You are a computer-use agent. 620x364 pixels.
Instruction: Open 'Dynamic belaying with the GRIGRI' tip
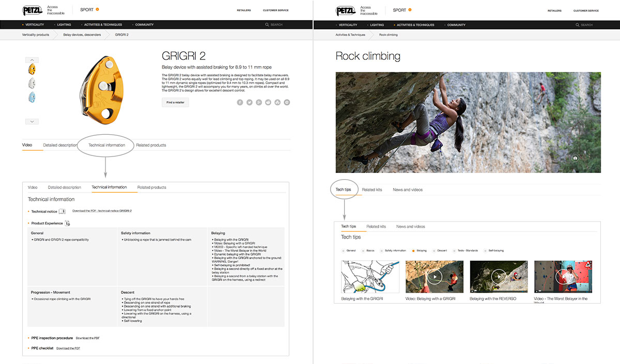(236, 255)
